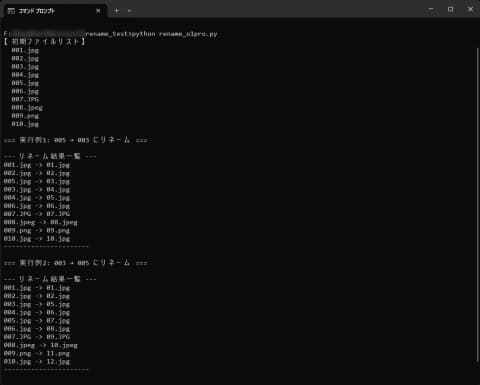Click 009.png in the initial file list

[x=25, y=116]
